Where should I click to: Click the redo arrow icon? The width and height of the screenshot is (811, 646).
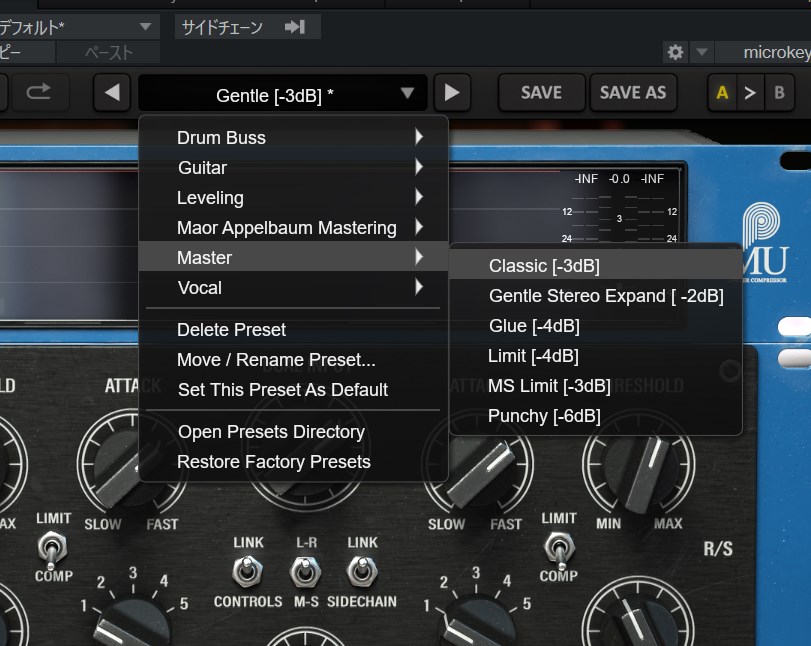pos(39,93)
